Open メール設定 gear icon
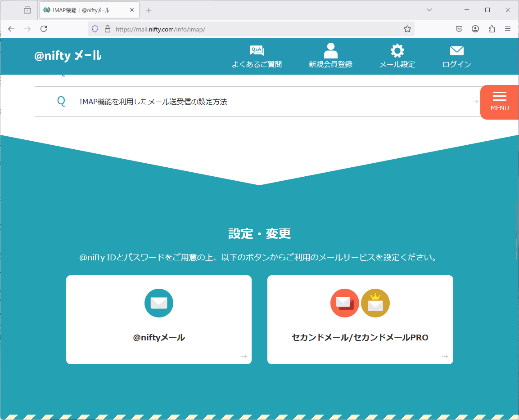This screenshot has height=420, width=519. (x=397, y=51)
